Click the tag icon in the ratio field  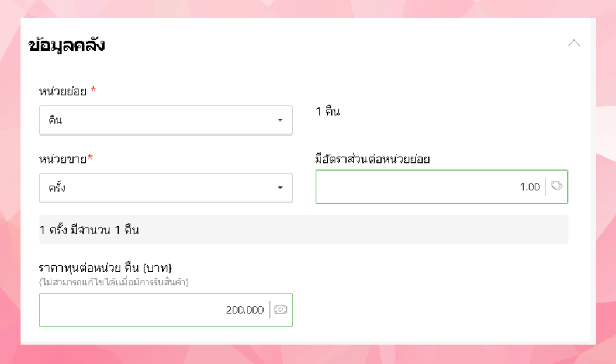pyautogui.click(x=557, y=186)
